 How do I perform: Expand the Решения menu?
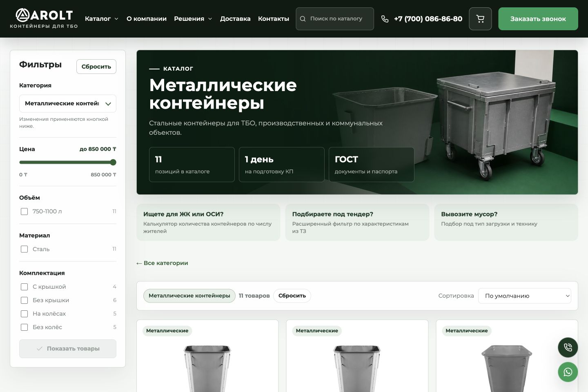point(193,19)
